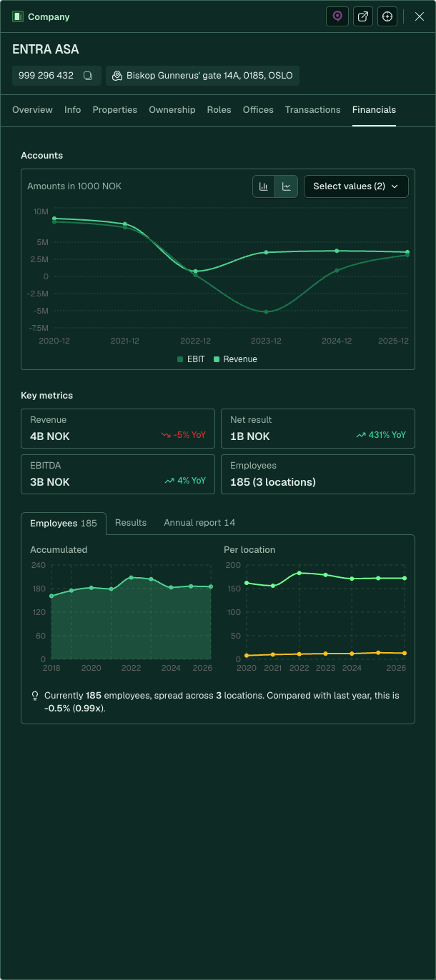Image resolution: width=436 pixels, height=980 pixels.
Task: Click the Employees 185 (3 locations) card
Action: point(318,474)
